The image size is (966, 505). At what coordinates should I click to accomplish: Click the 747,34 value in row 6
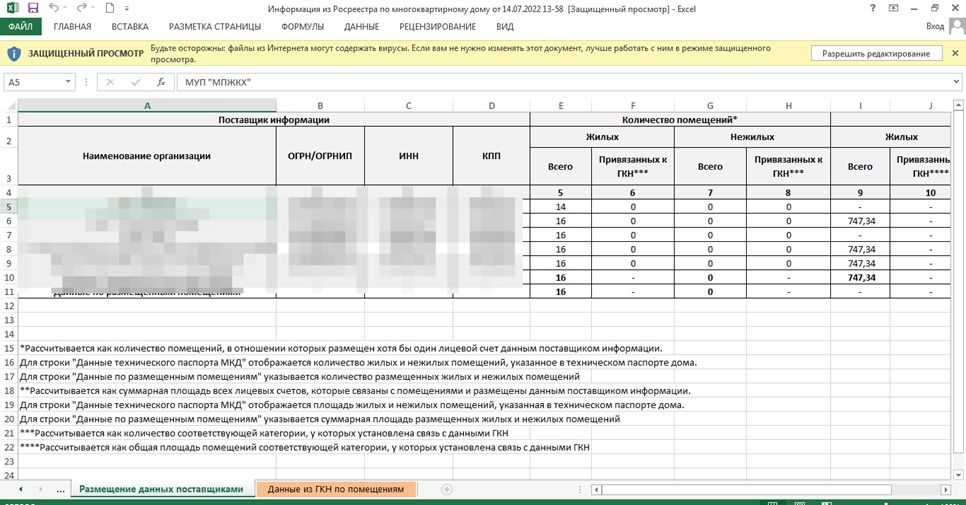[x=861, y=221]
